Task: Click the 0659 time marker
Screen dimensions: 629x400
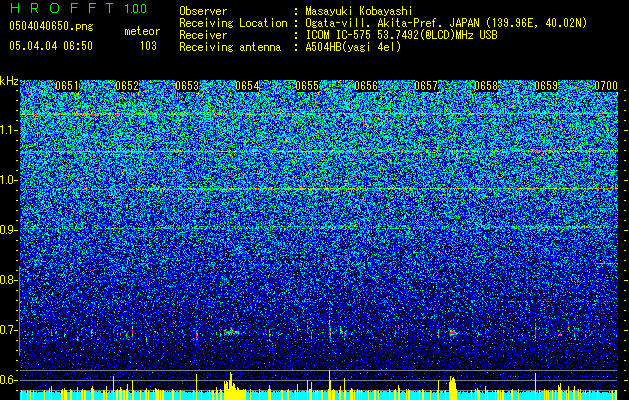Action: 546,86
